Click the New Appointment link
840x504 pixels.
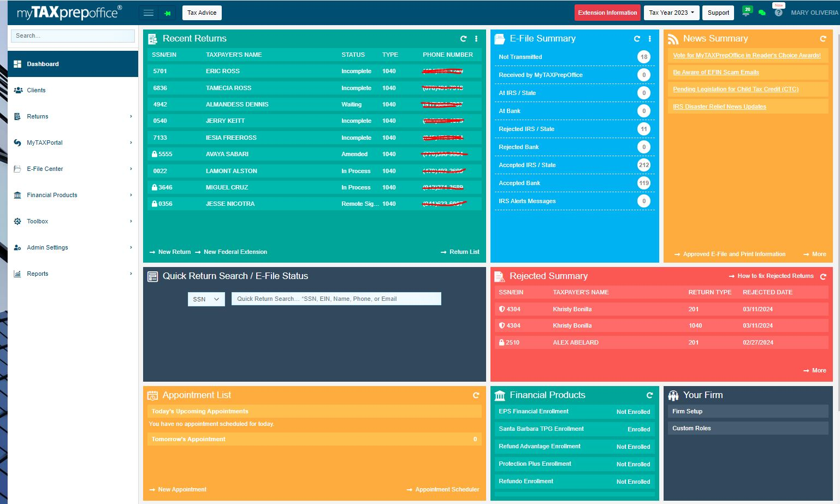[178, 489]
